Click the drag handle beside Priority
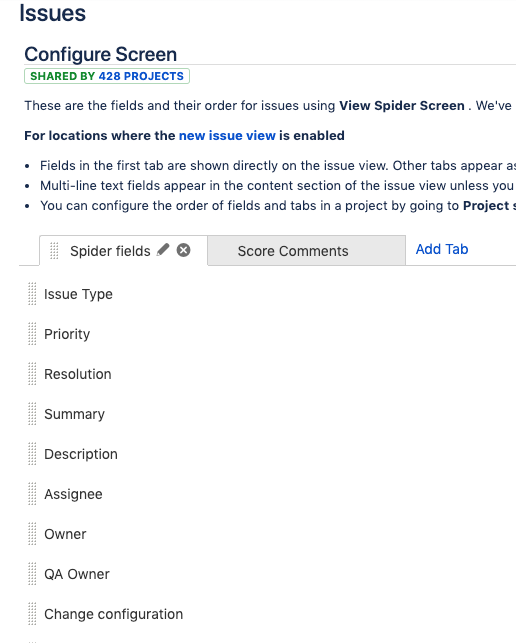The height and width of the screenshot is (643, 516). coord(32,334)
